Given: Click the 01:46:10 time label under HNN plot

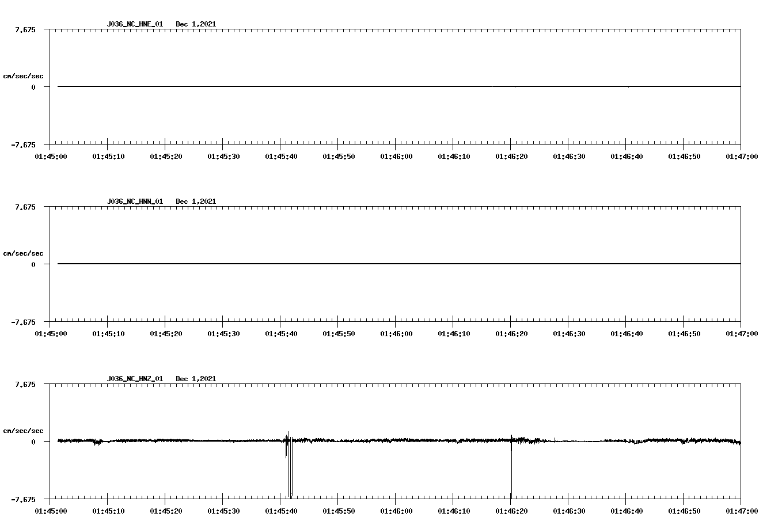Looking at the screenshot, I should click(x=454, y=334).
